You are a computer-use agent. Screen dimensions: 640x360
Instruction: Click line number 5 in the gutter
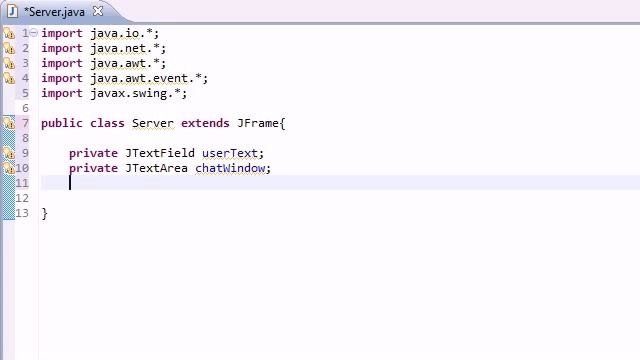pos(25,93)
